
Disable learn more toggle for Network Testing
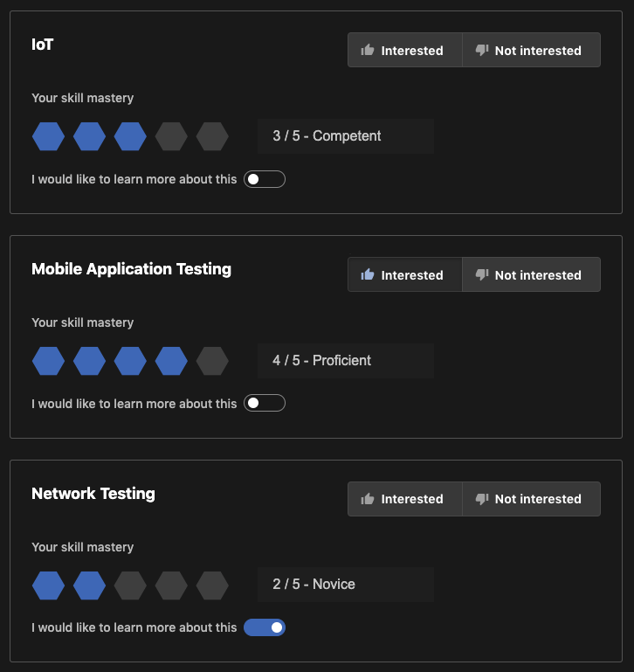(265, 627)
